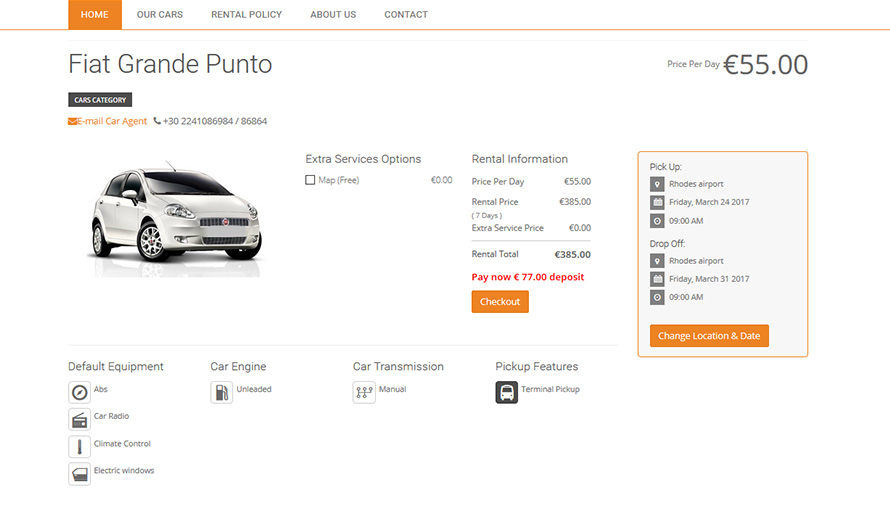
Task: Click the Drop Off location pin icon
Action: pyautogui.click(x=657, y=261)
